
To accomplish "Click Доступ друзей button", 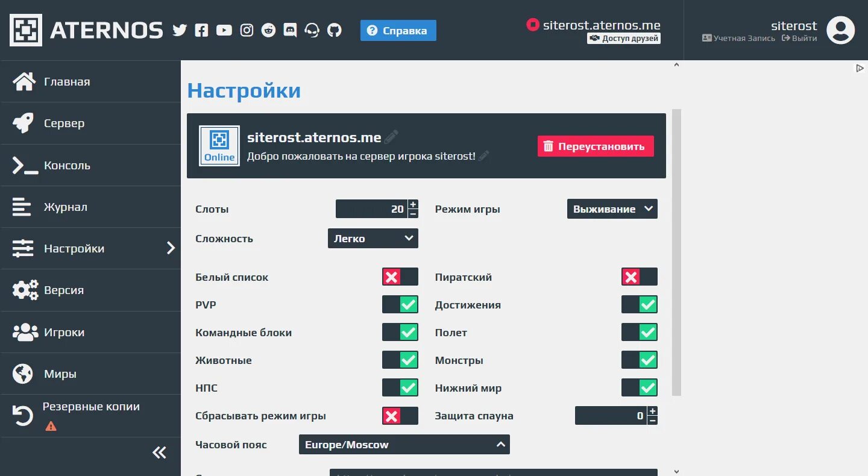I will point(624,39).
